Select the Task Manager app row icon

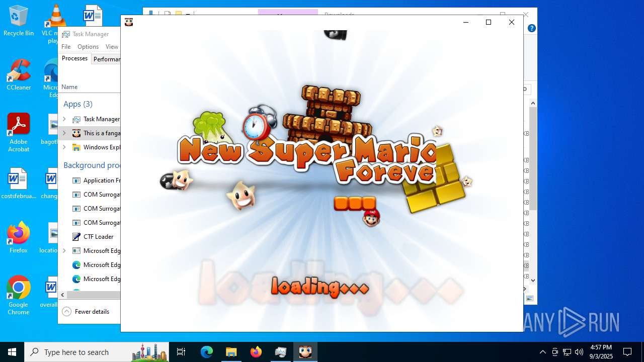coord(76,119)
